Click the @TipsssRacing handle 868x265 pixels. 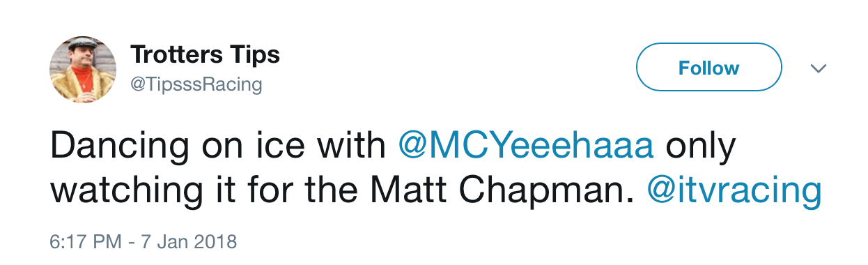pos(196,85)
